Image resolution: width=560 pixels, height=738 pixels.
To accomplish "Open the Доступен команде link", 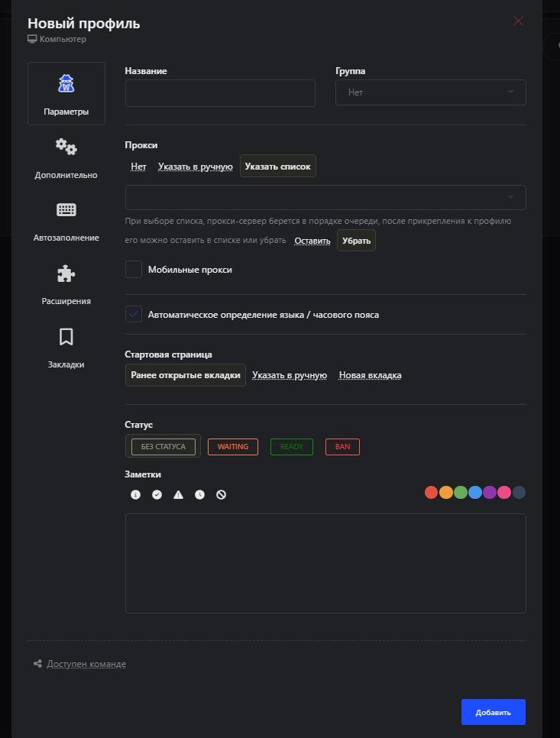I will tap(86, 664).
